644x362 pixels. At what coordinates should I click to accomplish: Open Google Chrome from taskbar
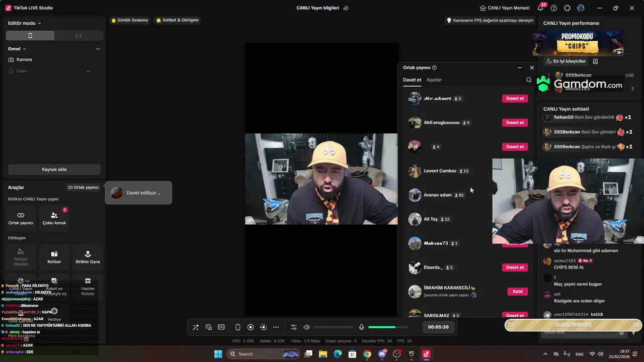[x=367, y=354]
